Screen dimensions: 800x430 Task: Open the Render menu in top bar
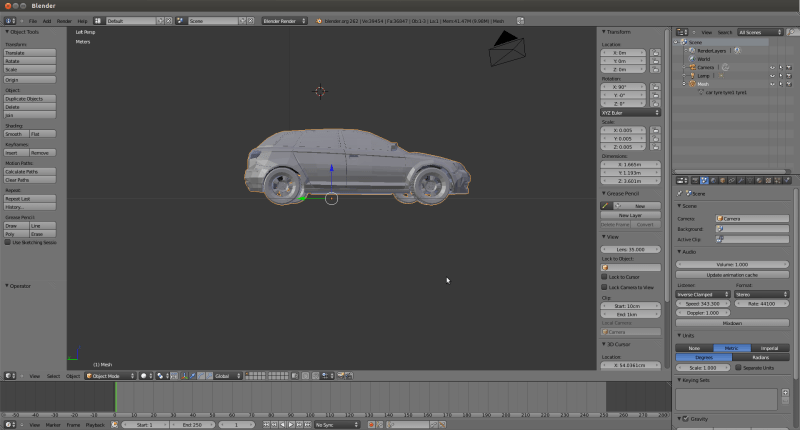pos(64,20)
